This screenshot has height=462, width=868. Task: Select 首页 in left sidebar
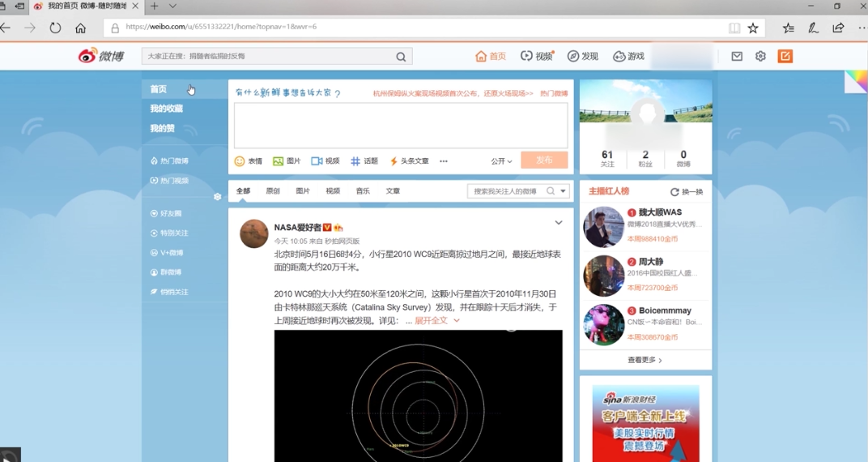point(159,89)
